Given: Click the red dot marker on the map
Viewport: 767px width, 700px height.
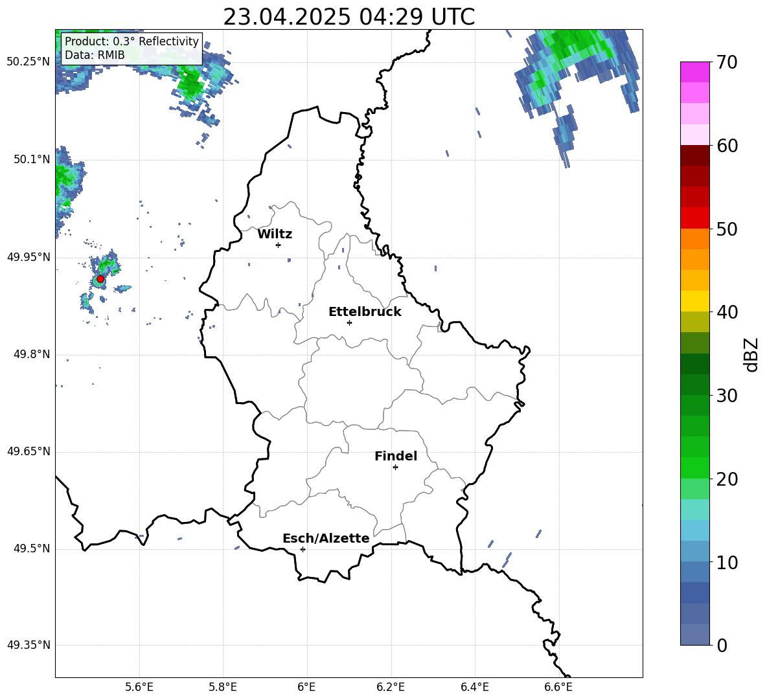Looking at the screenshot, I should click(x=100, y=279).
